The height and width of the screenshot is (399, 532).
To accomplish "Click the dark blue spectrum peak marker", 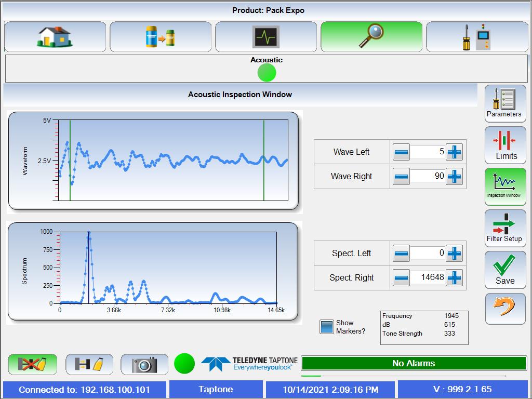I will 88,268.
